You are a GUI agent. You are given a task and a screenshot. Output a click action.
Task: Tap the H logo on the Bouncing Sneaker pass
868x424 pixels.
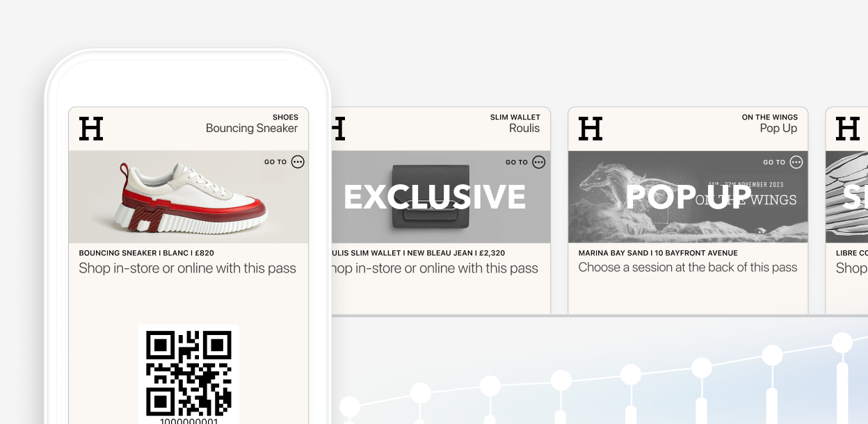point(91,129)
